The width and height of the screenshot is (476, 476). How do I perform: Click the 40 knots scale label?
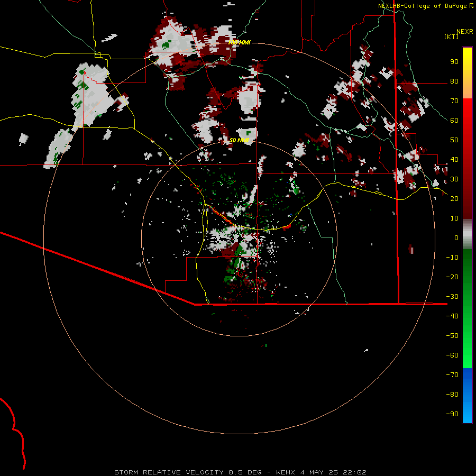[x=454, y=159]
